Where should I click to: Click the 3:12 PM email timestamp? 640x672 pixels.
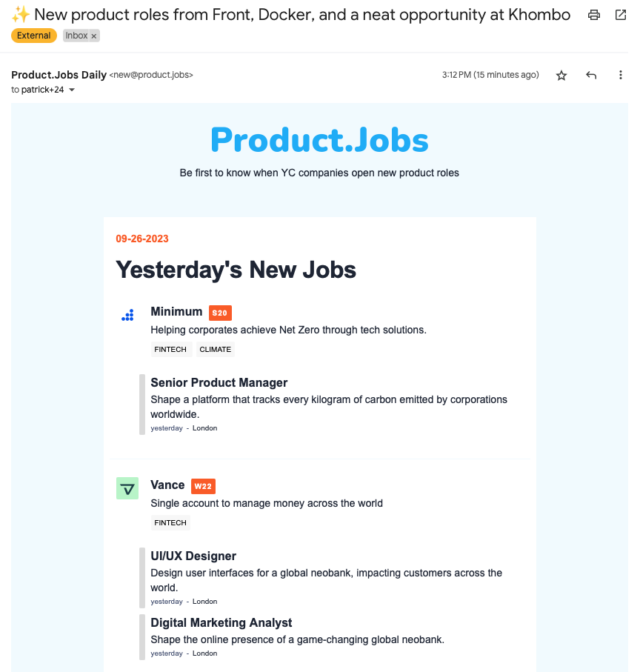pyautogui.click(x=490, y=75)
